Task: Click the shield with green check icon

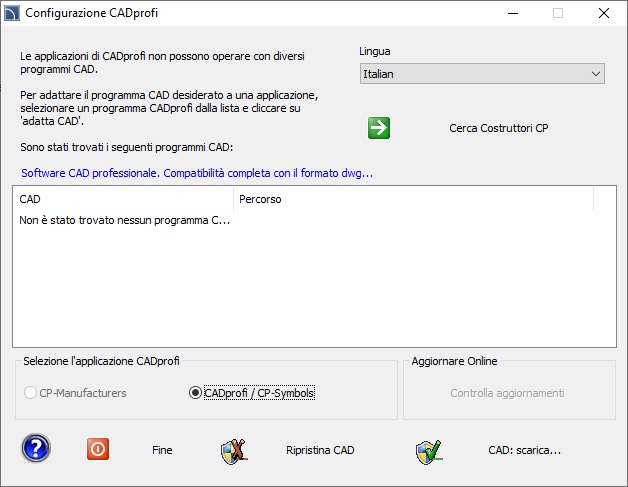Action: click(x=429, y=452)
